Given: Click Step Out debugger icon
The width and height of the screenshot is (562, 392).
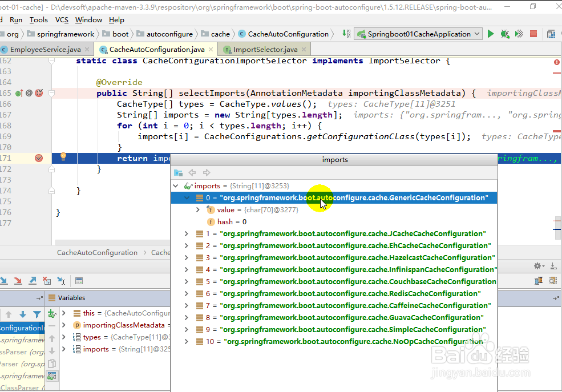Looking at the screenshot, I should 33,281.
